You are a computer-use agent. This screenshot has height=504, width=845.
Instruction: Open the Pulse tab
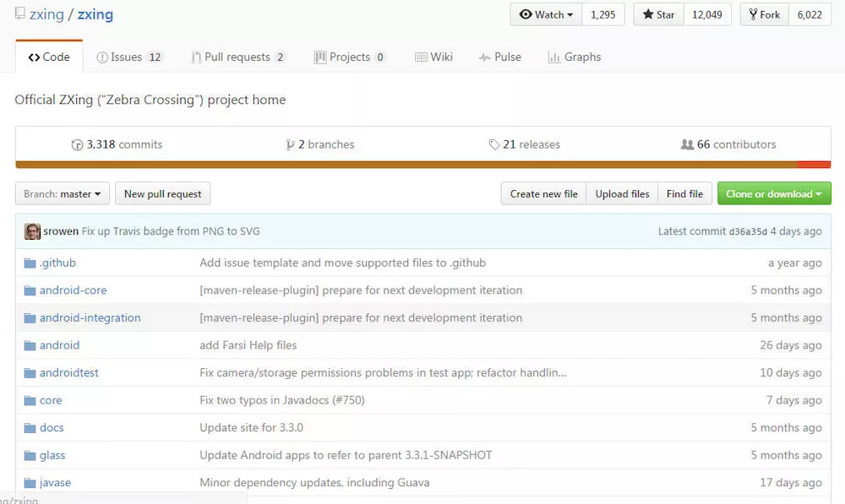[x=500, y=57]
